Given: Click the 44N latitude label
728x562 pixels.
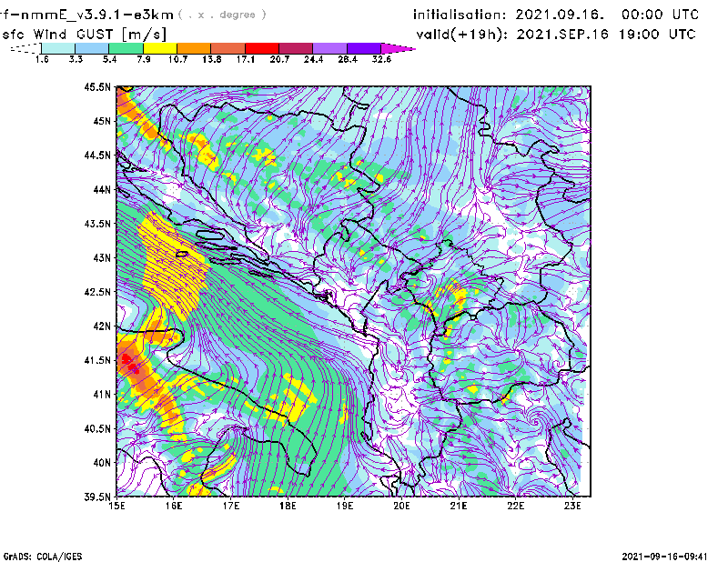Looking at the screenshot, I should [102, 189].
